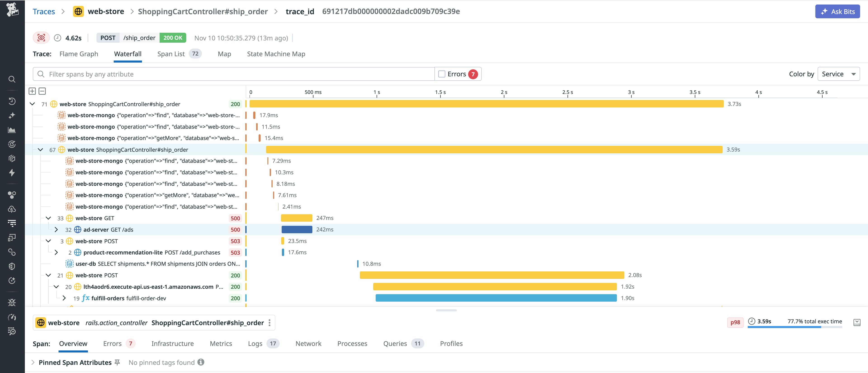Open the bug-shaped error tracking icon
Screen dimensions: 868x373
[12, 302]
